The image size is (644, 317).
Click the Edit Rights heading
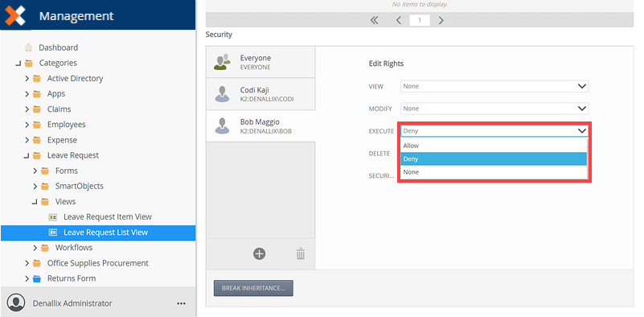tap(386, 64)
